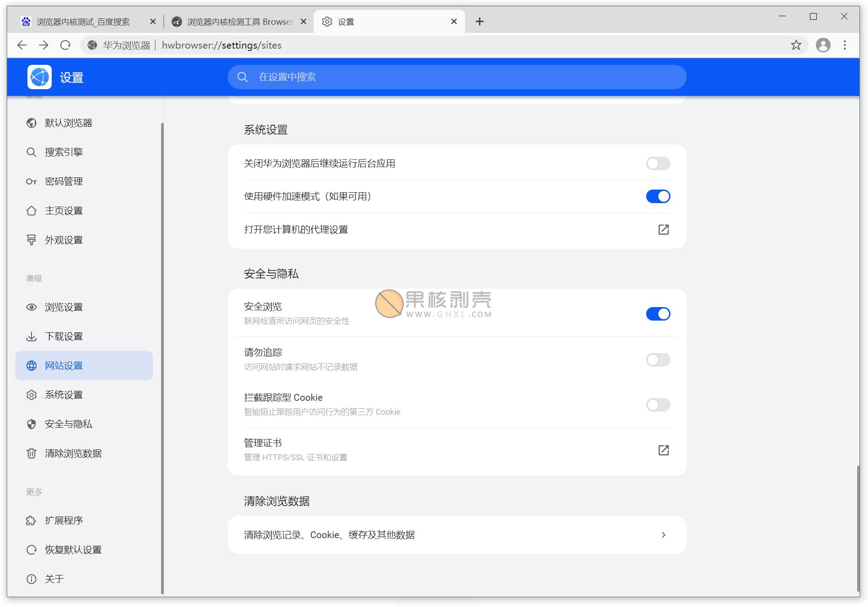This screenshot has width=868, height=607.
Task: Click the settings search field
Action: point(457,77)
